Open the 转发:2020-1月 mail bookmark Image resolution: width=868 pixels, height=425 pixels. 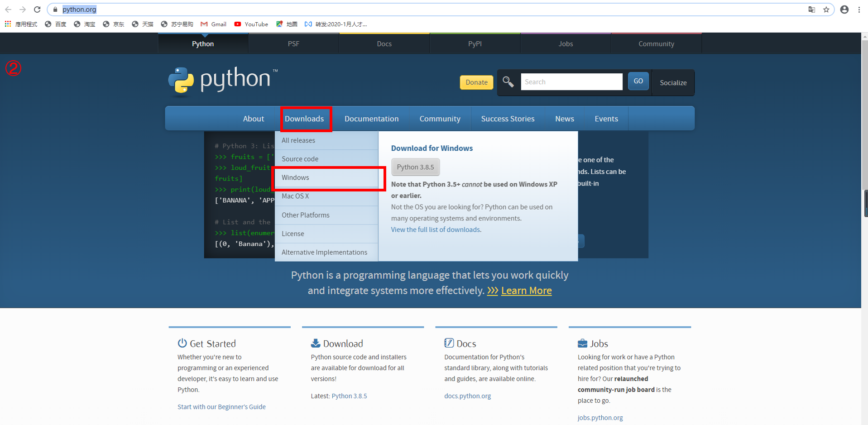point(336,24)
